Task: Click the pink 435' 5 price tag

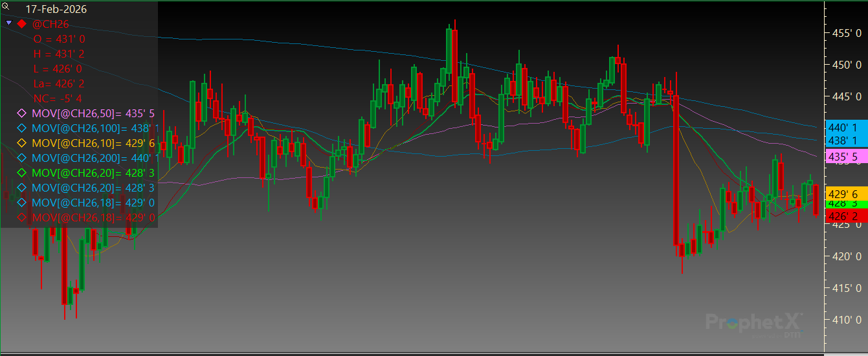Action: click(843, 157)
